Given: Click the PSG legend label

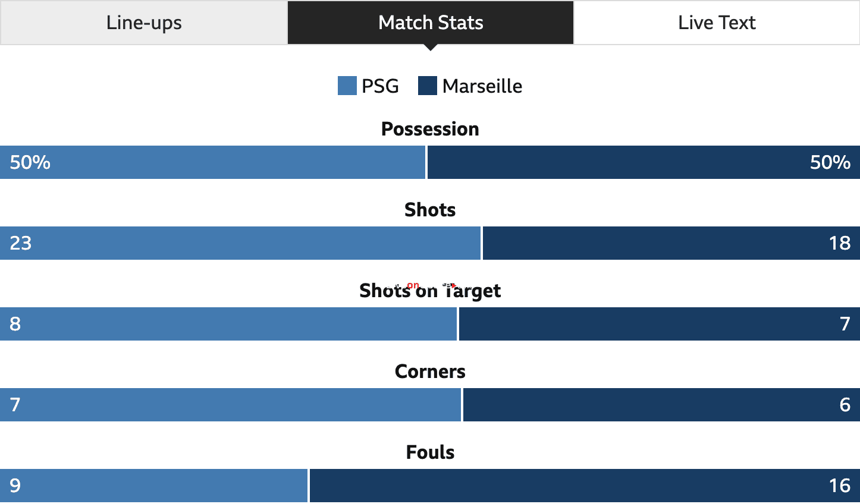Looking at the screenshot, I should click(380, 86).
